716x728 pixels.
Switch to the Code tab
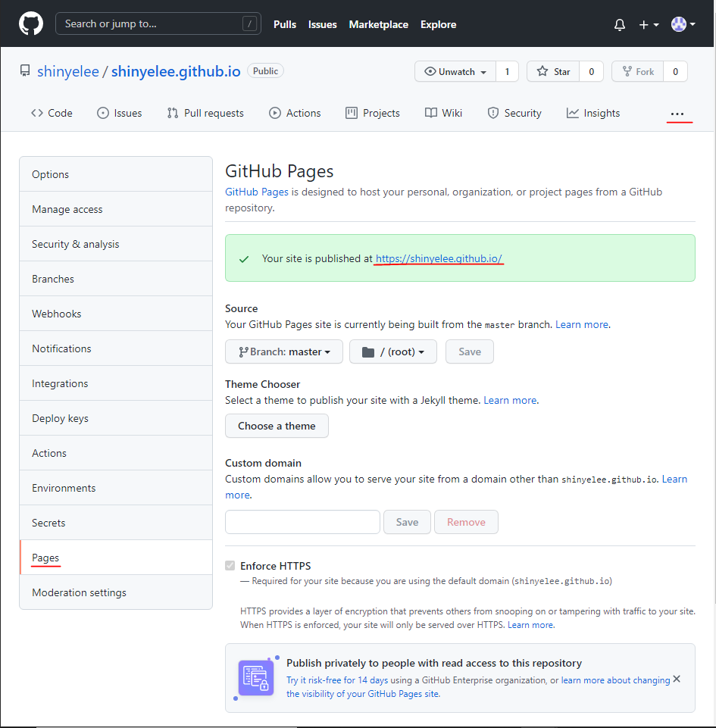[x=52, y=114]
